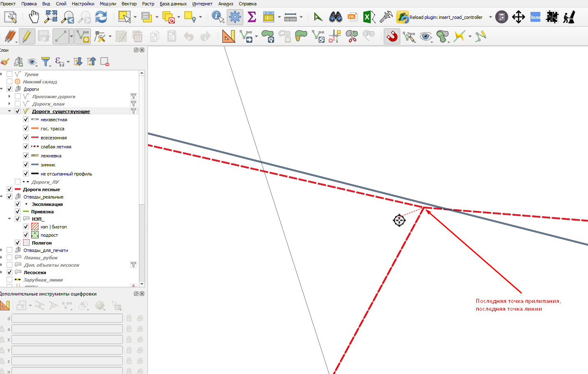Click the Layers panel scrollbar down arrow
Screen dimensions: 588x374
(142, 284)
